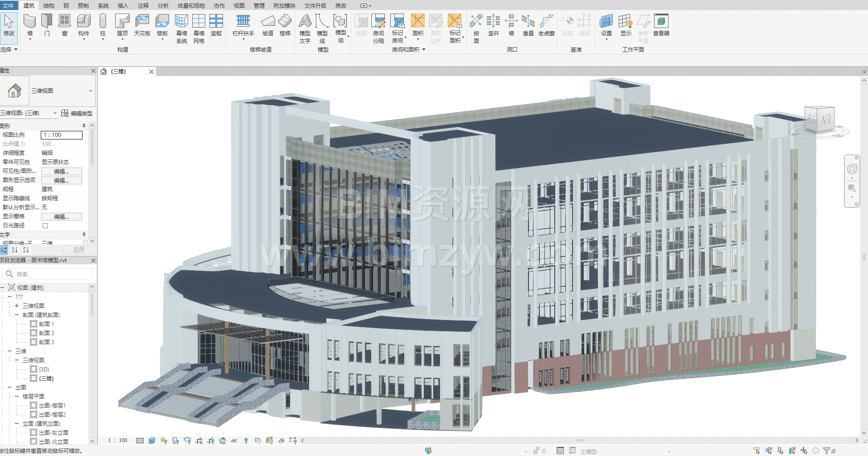Screen dimensions: 868x456
Task: Expand the 三维视图 tree node under ???
Action: (x=17, y=306)
